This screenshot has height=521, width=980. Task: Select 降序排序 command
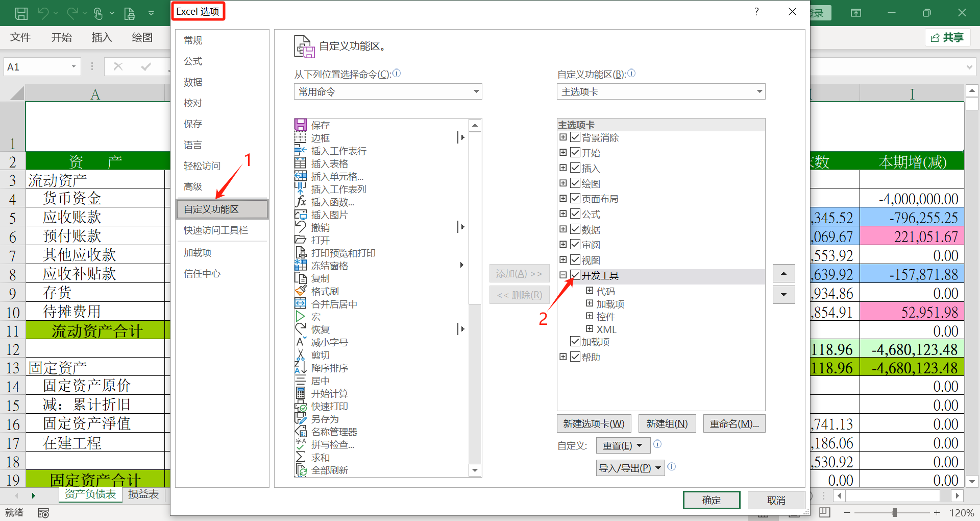pos(329,368)
